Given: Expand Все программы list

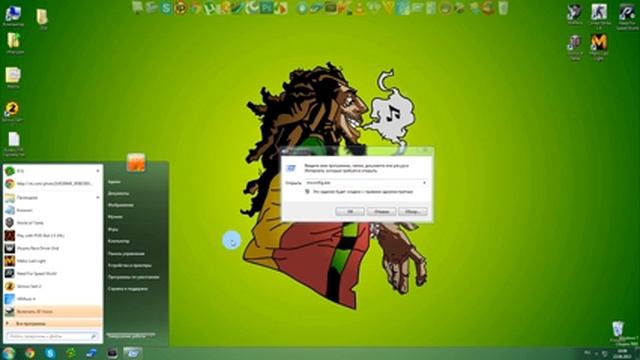Looking at the screenshot, I should [53, 324].
